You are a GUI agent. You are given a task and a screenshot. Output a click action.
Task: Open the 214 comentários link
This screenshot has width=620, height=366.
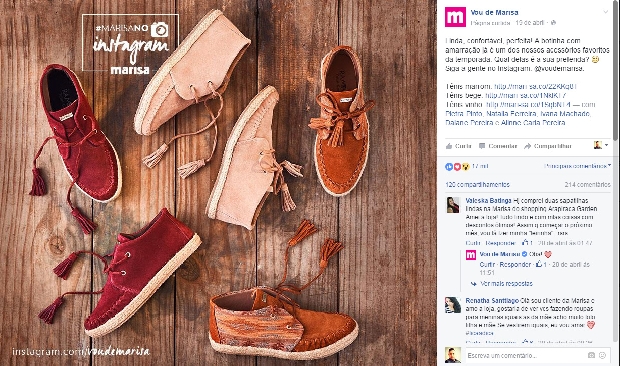click(x=588, y=185)
